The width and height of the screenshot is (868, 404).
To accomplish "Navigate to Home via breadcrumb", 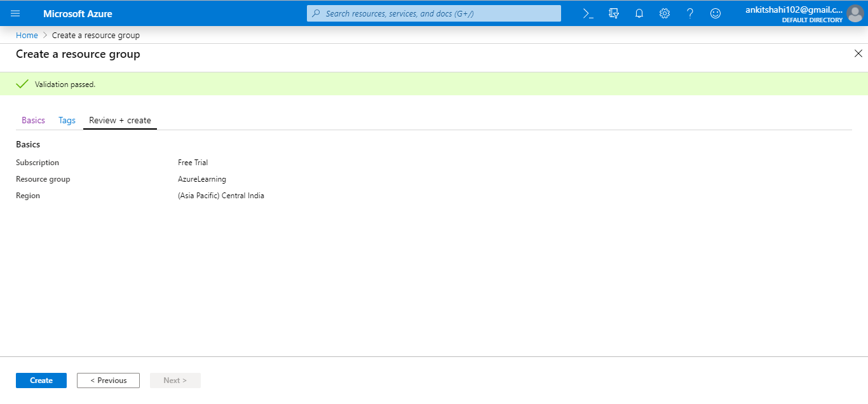I will click(x=27, y=35).
